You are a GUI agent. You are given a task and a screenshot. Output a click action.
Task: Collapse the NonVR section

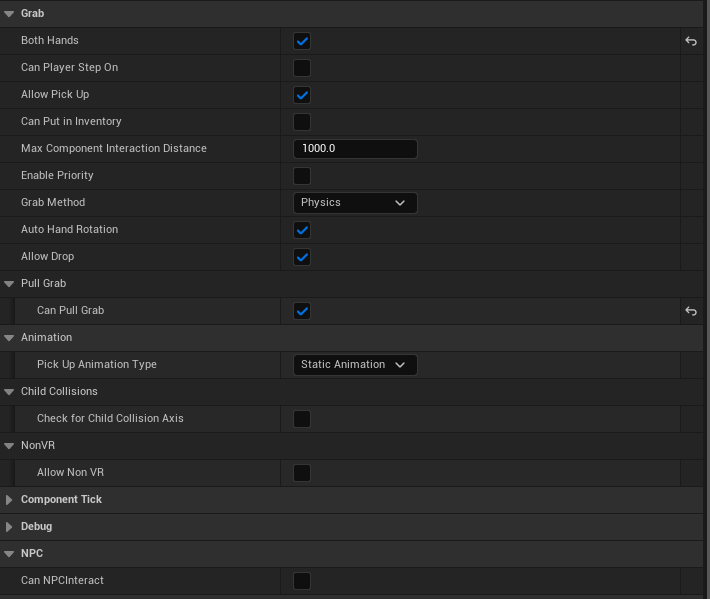pyautogui.click(x=9, y=446)
